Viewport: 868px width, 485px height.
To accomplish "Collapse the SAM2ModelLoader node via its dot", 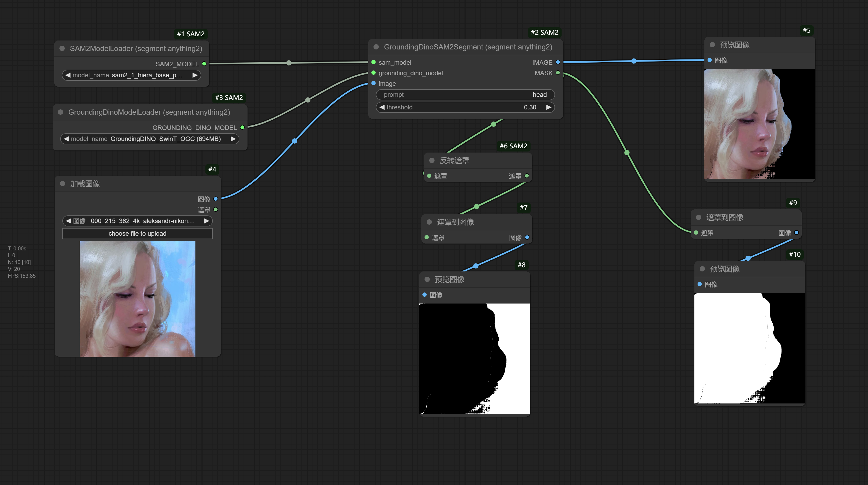I will pos(62,49).
